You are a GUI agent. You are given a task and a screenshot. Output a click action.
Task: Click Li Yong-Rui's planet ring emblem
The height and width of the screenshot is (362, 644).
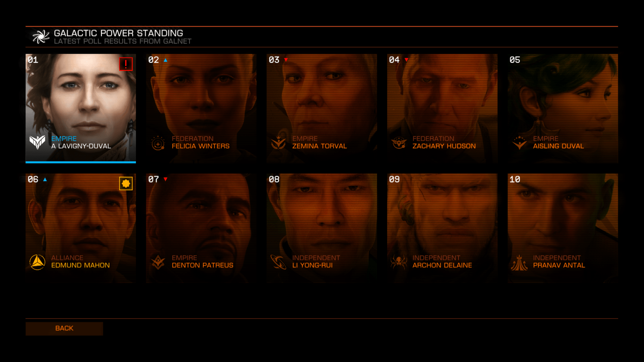[278, 262]
